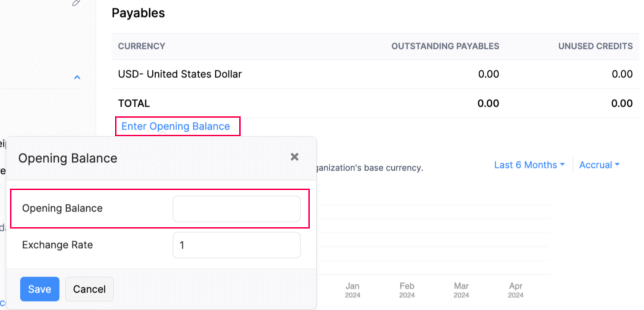Focus the Opening Balance input field

click(236, 209)
